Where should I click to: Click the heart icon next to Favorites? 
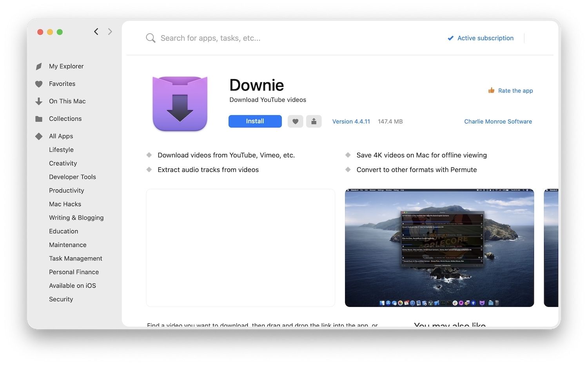[39, 84]
